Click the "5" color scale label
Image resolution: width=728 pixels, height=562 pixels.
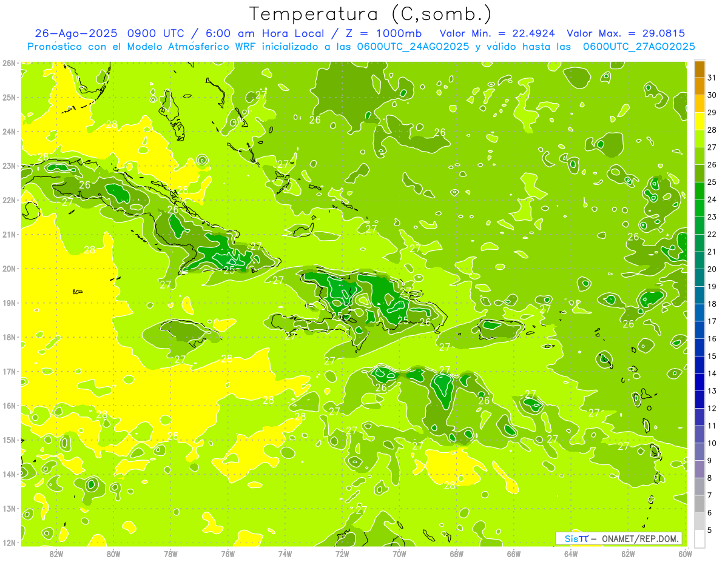tap(710, 530)
